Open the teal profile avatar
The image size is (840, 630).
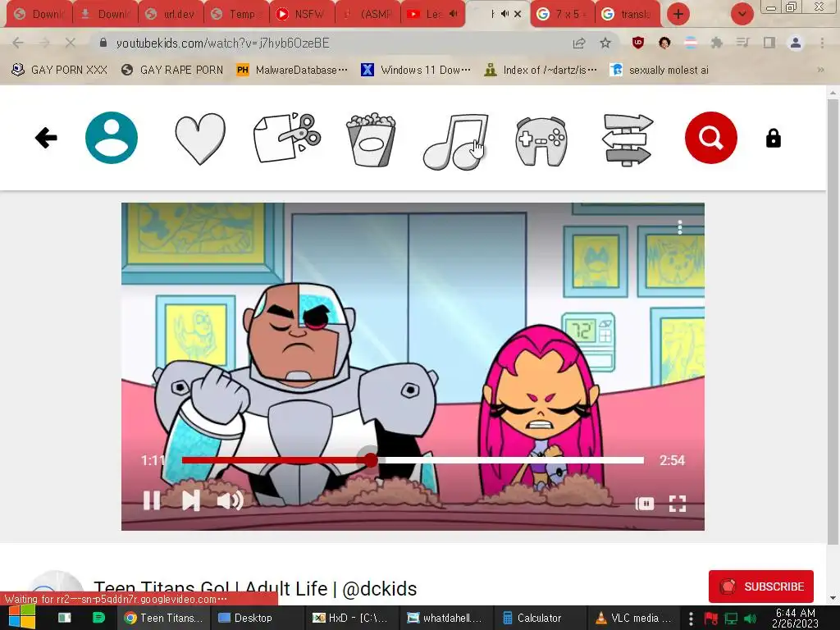coord(112,138)
